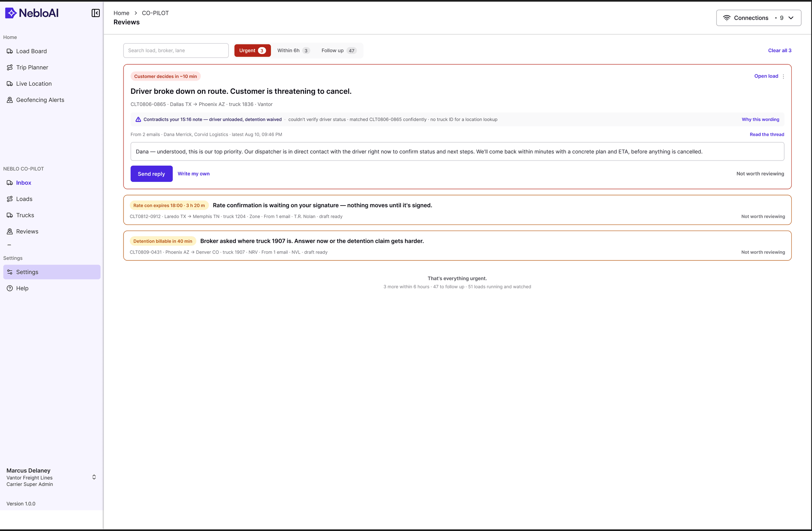Select the Follow up filter tab
Image resolution: width=812 pixels, height=531 pixels.
coord(339,50)
